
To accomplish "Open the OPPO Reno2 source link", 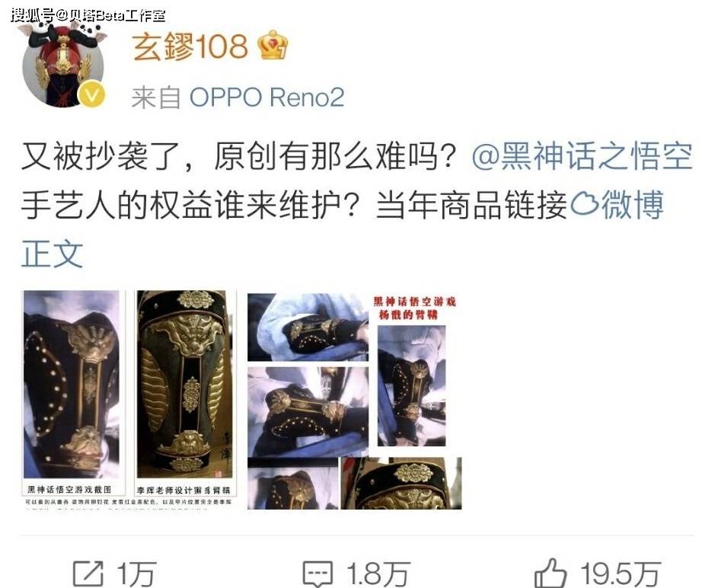I will tap(266, 97).
